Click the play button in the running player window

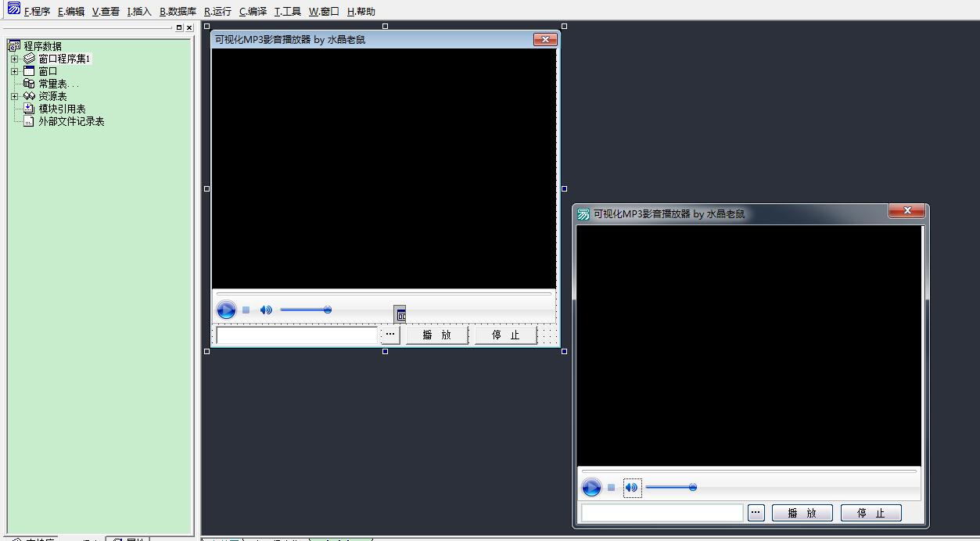click(x=591, y=488)
